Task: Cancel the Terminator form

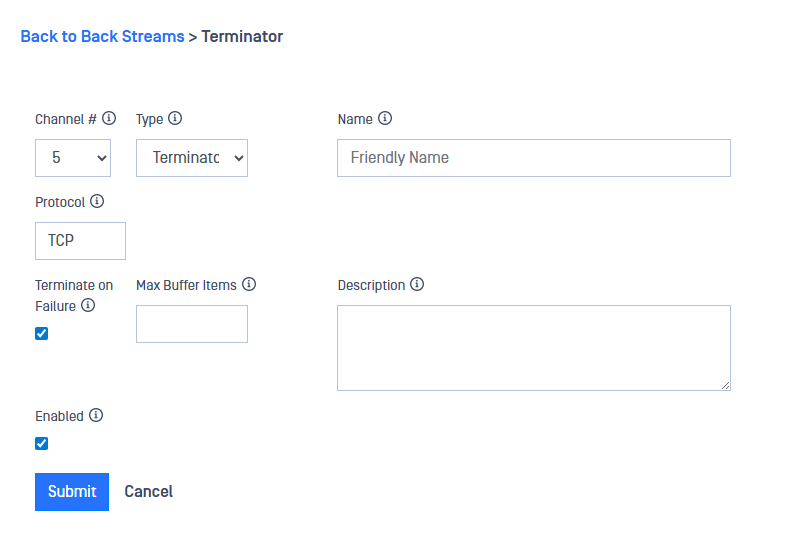Action: tap(148, 491)
